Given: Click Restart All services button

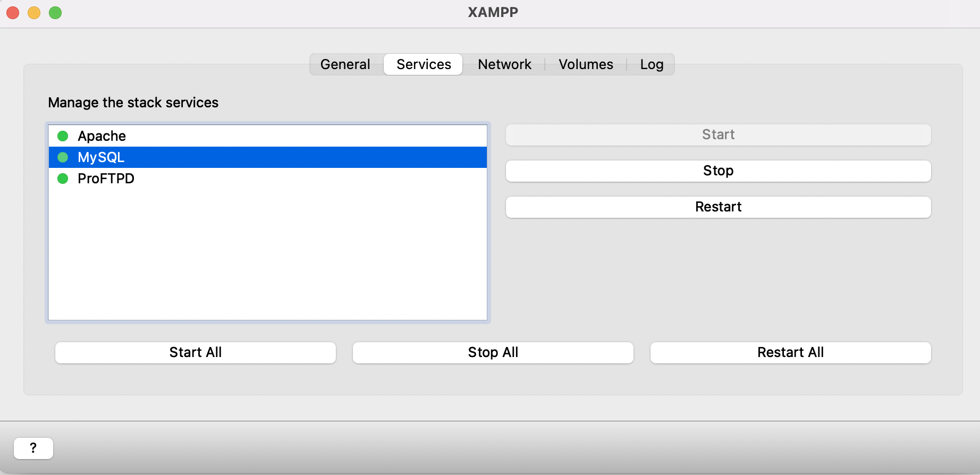Looking at the screenshot, I should [791, 352].
